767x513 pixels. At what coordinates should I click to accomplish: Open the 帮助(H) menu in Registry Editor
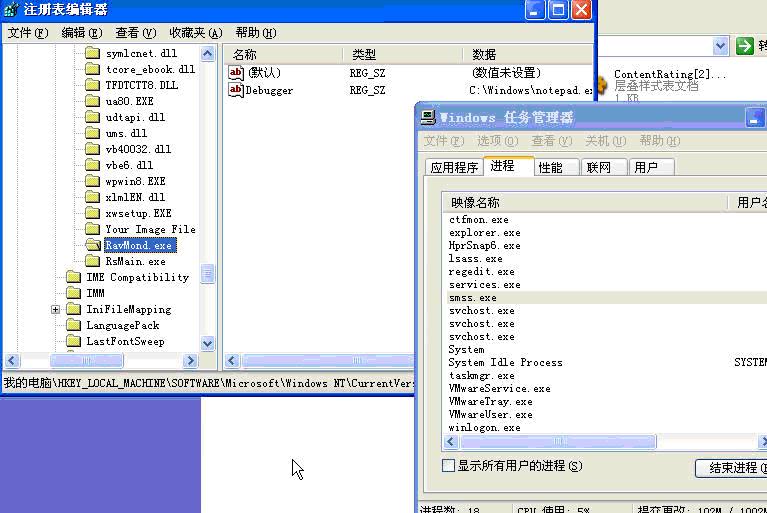[256, 33]
